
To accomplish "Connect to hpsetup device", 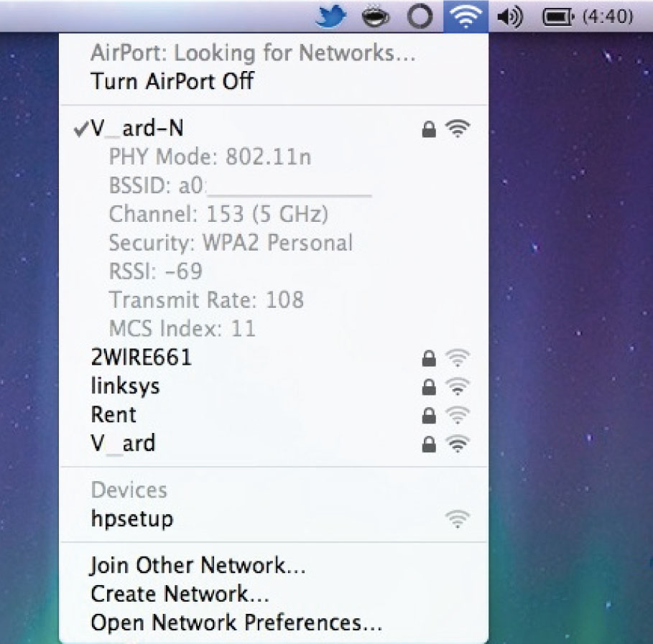I will pos(274,519).
